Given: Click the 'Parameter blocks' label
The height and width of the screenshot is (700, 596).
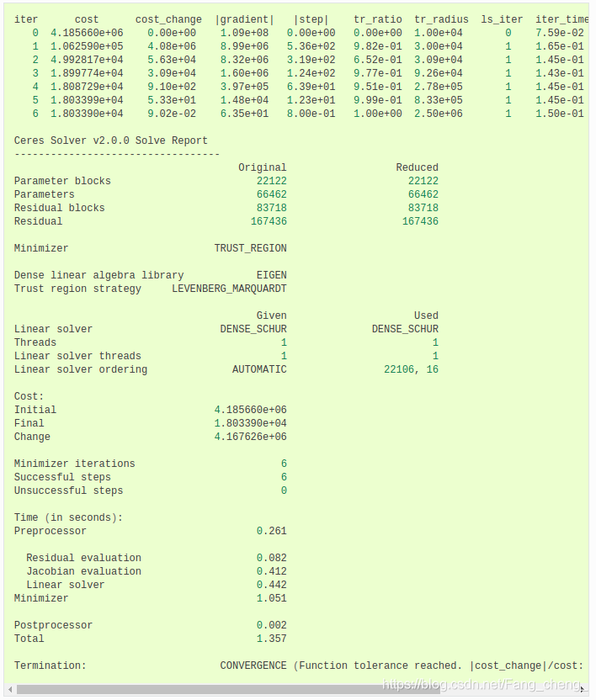Looking at the screenshot, I should click(x=62, y=181).
